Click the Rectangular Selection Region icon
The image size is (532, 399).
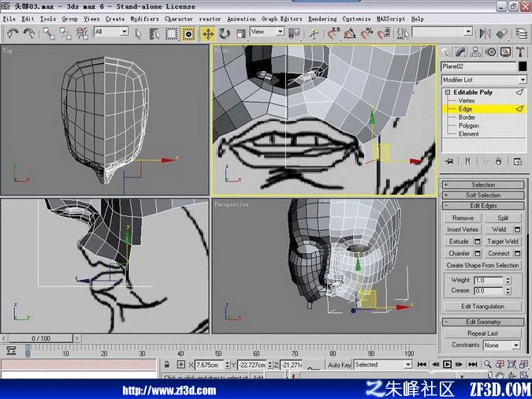click(x=171, y=34)
